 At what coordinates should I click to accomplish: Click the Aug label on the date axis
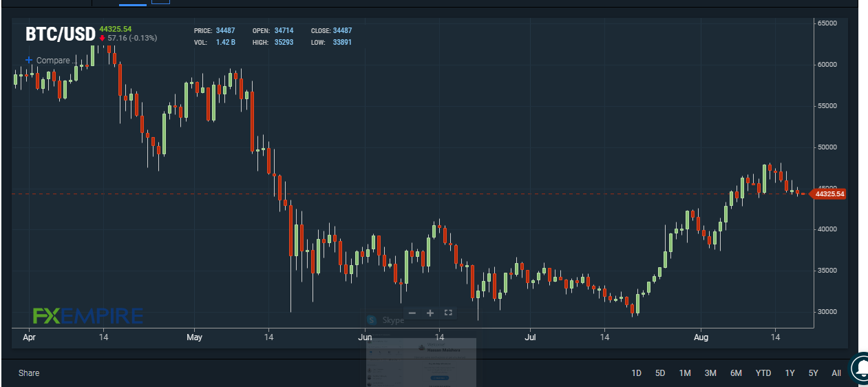tap(701, 338)
